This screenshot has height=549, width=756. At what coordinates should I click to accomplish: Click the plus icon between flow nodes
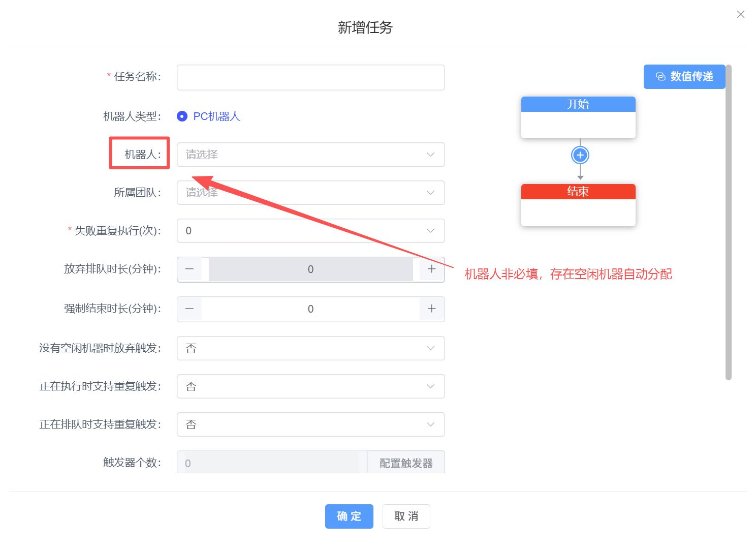pyautogui.click(x=580, y=155)
